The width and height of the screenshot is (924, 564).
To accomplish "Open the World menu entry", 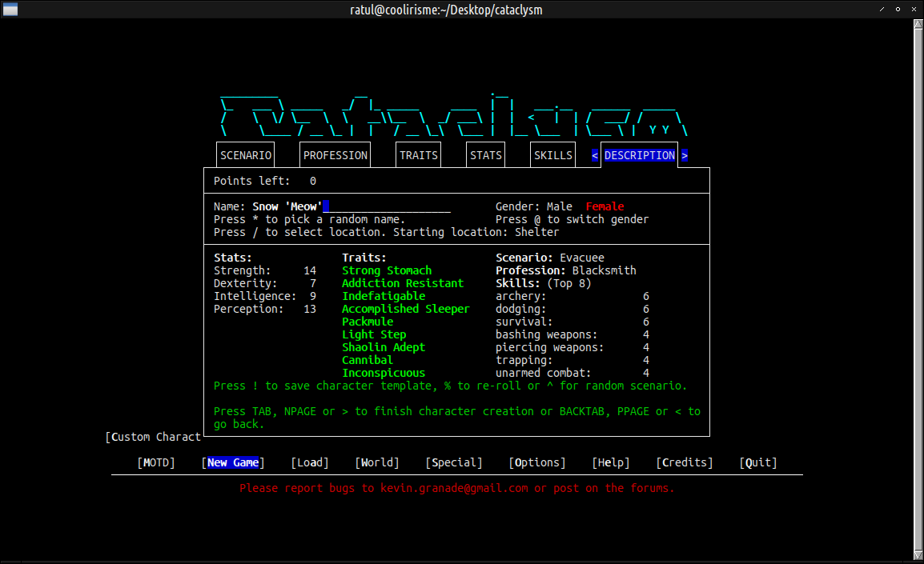I will pyautogui.click(x=377, y=462).
